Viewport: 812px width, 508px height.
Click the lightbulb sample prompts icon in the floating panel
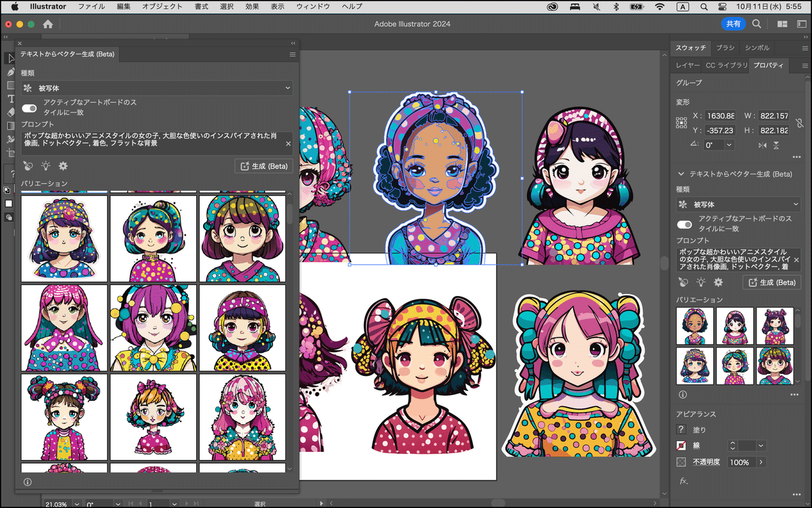click(x=45, y=166)
